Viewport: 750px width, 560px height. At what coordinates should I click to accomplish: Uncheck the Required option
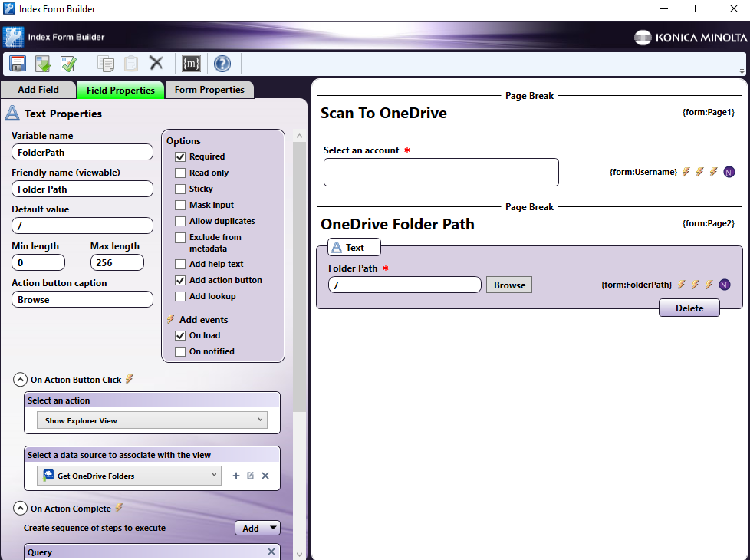(180, 156)
